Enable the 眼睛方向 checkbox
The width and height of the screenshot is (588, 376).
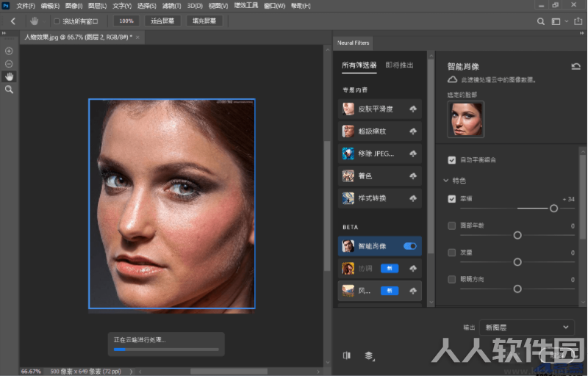coord(452,279)
